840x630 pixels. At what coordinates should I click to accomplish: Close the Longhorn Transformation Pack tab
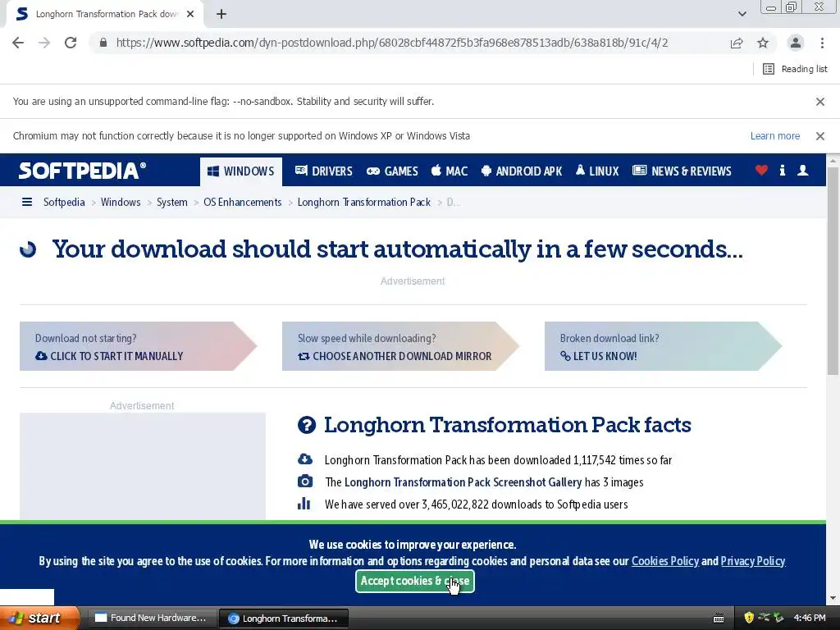click(190, 14)
